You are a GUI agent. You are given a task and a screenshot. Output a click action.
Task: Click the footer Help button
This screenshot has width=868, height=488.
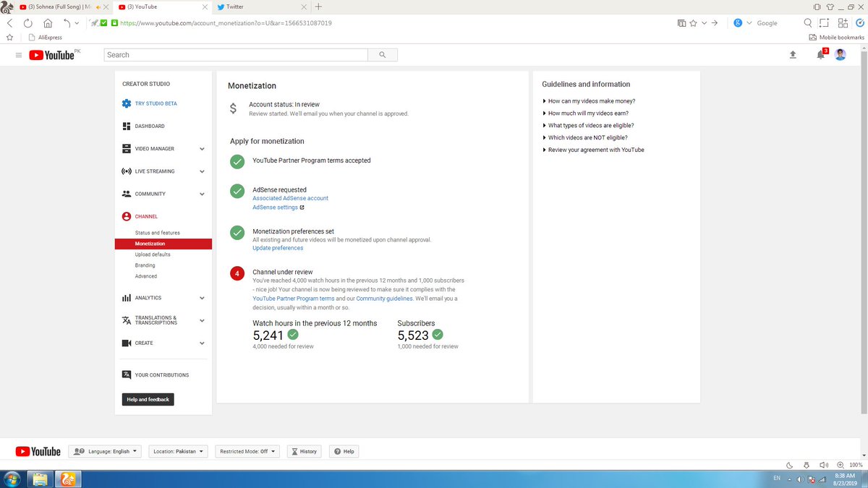click(x=344, y=451)
